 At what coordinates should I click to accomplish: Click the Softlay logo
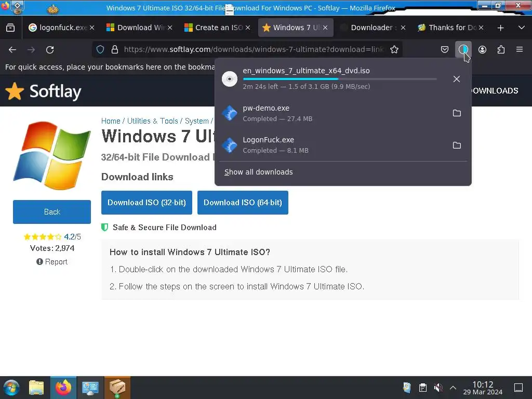(44, 91)
